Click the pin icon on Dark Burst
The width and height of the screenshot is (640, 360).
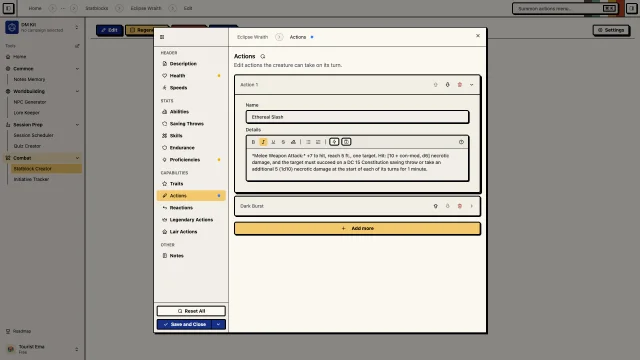[436, 206]
